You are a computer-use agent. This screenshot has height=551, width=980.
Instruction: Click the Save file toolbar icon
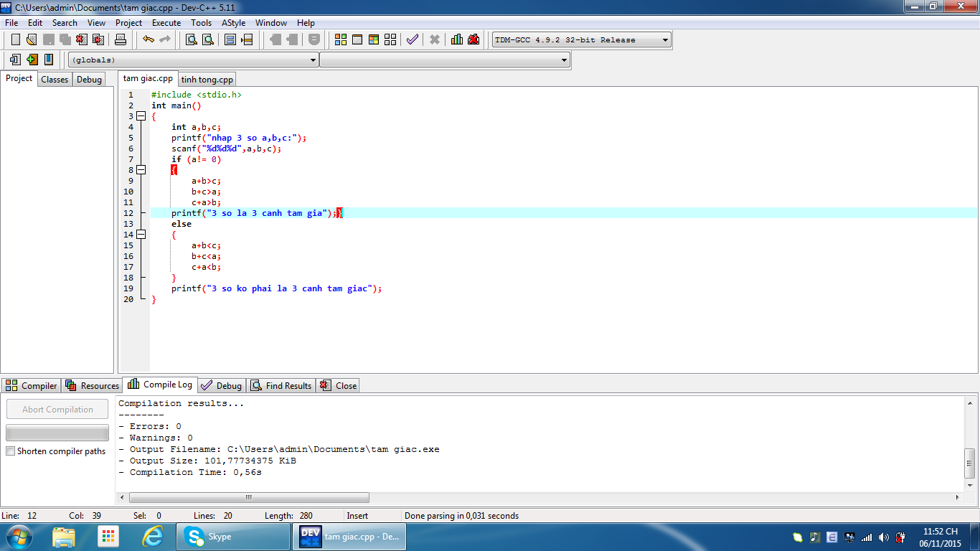point(49,39)
